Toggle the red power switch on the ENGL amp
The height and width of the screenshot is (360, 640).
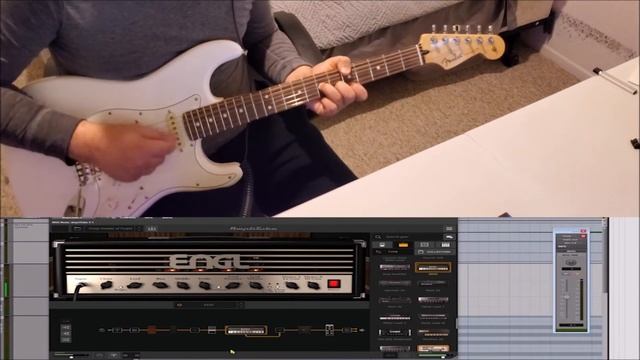(333, 284)
